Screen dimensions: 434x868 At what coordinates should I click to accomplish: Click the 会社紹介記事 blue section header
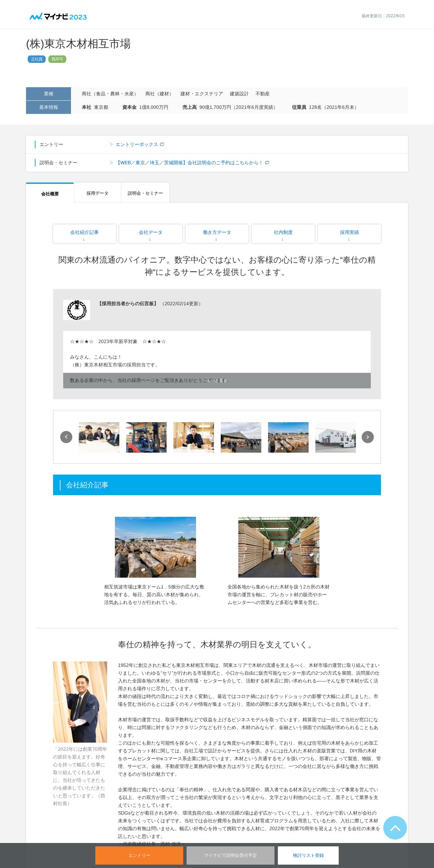[x=217, y=485]
